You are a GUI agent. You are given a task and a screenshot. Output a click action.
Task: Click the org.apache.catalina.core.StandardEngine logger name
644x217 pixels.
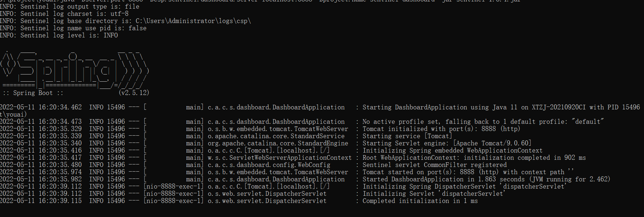278,143
